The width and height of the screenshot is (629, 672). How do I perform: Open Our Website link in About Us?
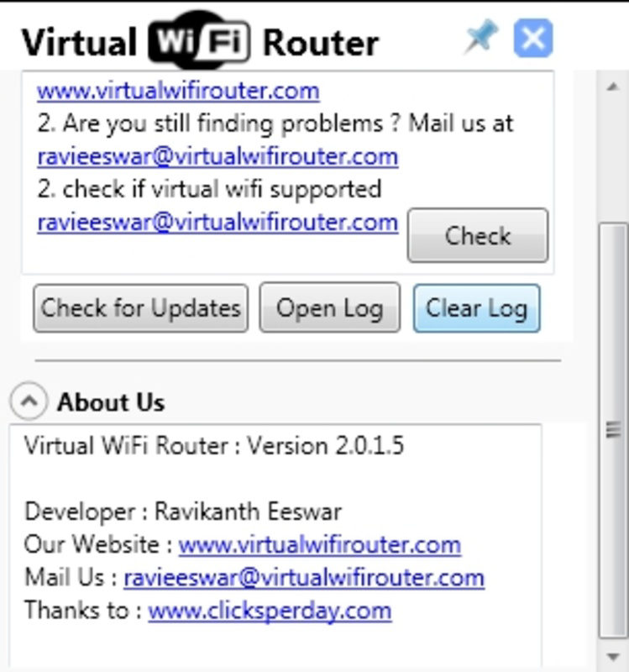[320, 544]
